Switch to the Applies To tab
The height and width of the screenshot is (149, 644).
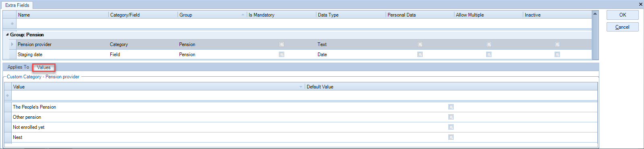click(x=18, y=67)
